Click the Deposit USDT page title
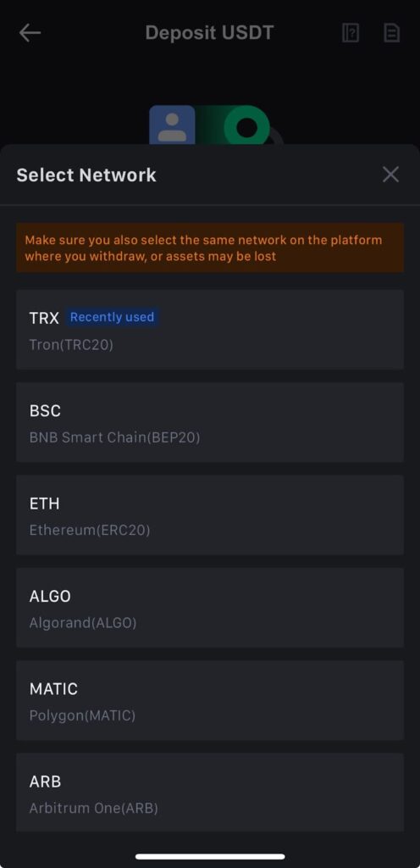This screenshot has height=868, width=420. (209, 33)
